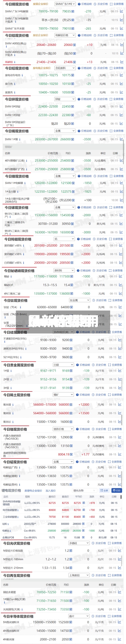Click info icon next to 40%锡精矿(云南)
This screenshot has height=644, width=126.
(26, 161)
